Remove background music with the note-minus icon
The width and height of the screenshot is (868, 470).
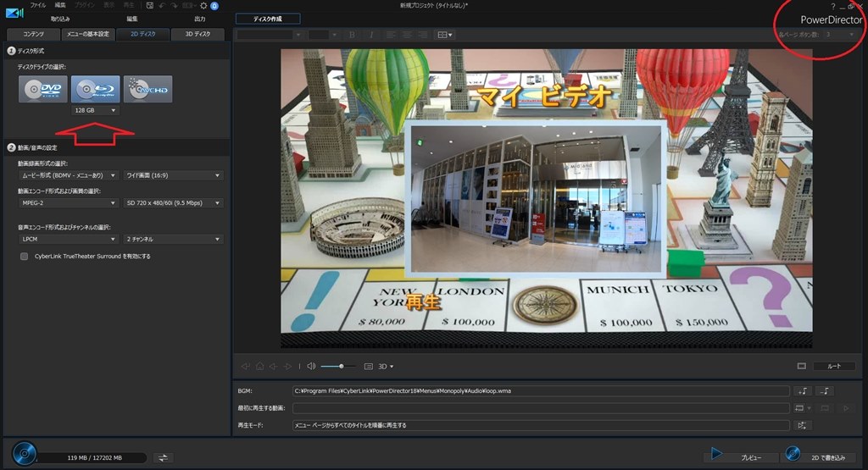(825, 391)
